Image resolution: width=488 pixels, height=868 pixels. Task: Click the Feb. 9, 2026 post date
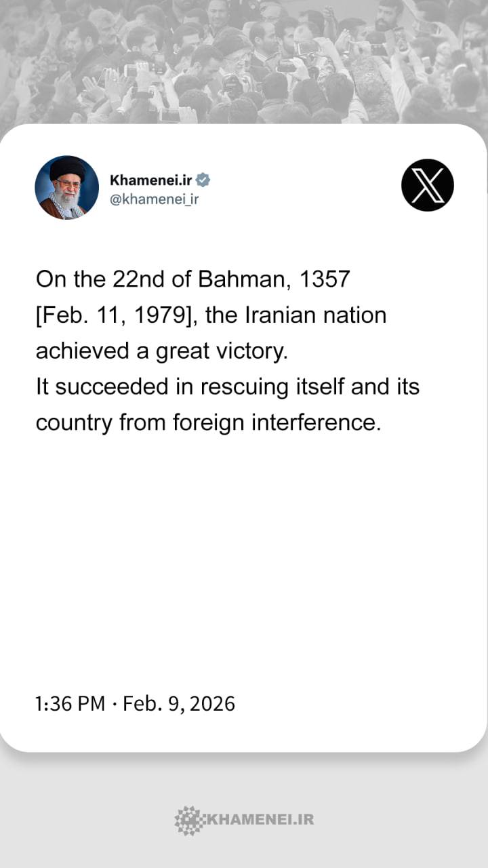[179, 704]
